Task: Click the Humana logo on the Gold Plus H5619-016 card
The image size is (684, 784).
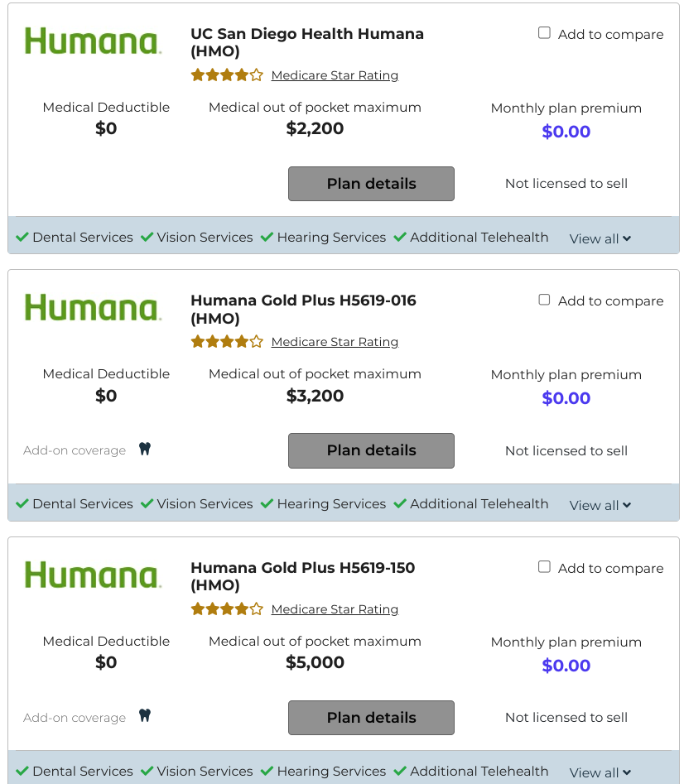Action: [x=93, y=308]
